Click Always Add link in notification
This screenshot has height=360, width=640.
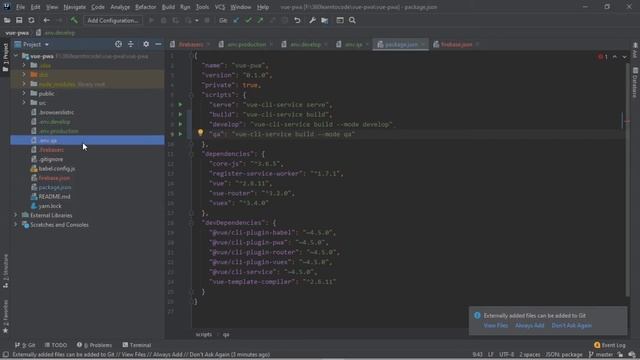(x=529, y=326)
